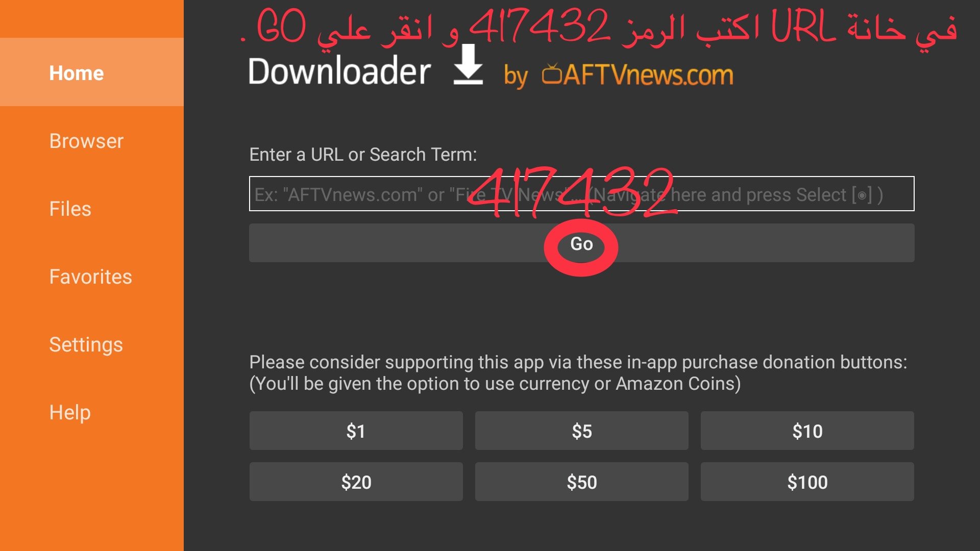Click the AFTVnews.com TV logo icon
Screen dimensions: 980x551
point(552,74)
